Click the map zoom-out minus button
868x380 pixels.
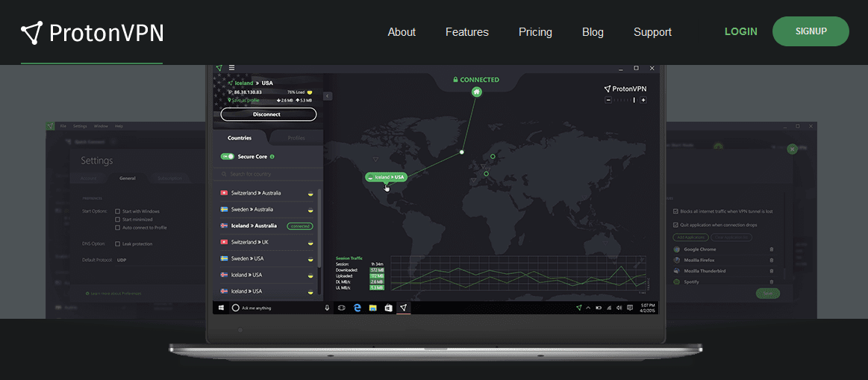pyautogui.click(x=608, y=100)
